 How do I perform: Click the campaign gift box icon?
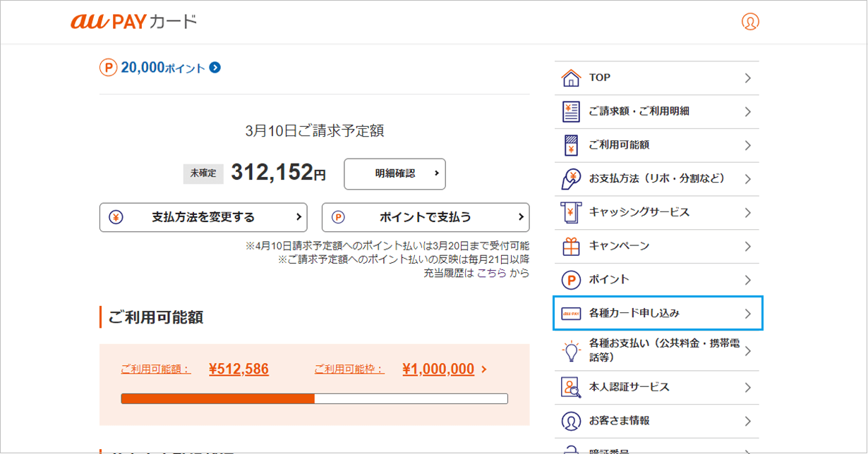coord(570,246)
